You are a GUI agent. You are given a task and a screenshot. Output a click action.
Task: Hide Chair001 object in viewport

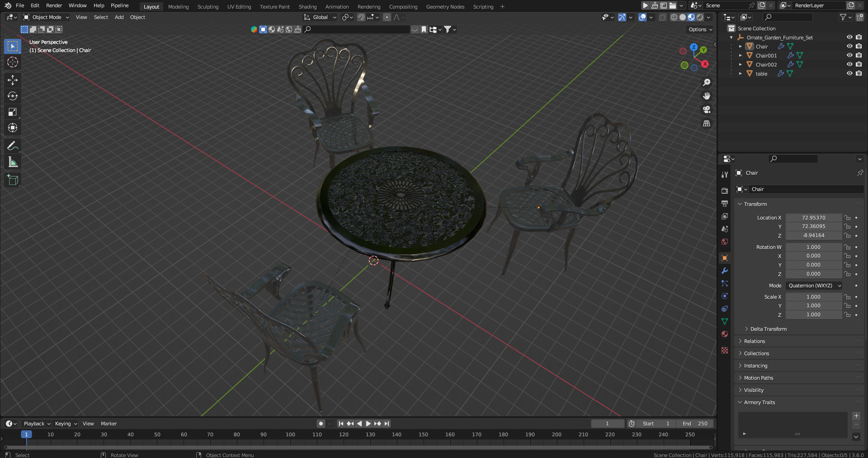tap(849, 55)
